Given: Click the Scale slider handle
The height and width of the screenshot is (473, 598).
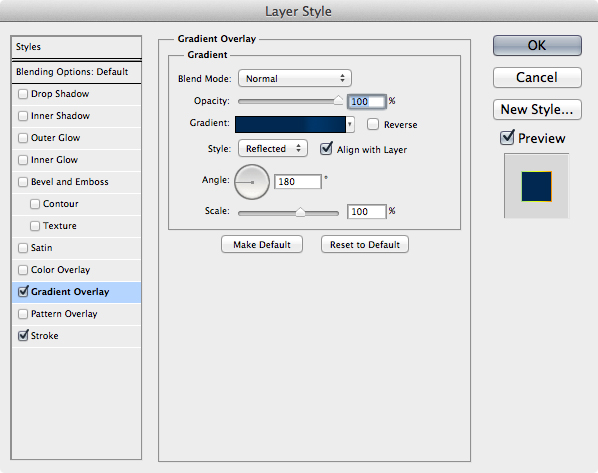Looking at the screenshot, I should coord(301,212).
